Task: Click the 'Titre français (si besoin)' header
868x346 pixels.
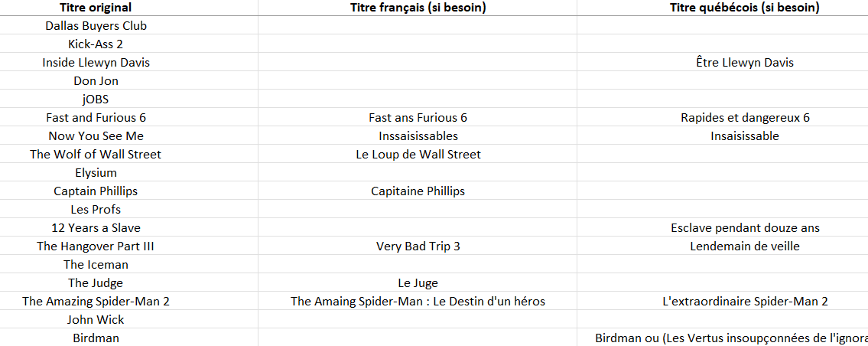Action: [418, 8]
